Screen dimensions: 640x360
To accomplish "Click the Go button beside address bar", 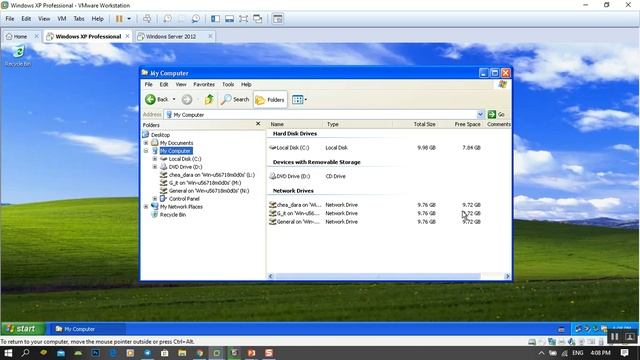I will pos(496,115).
